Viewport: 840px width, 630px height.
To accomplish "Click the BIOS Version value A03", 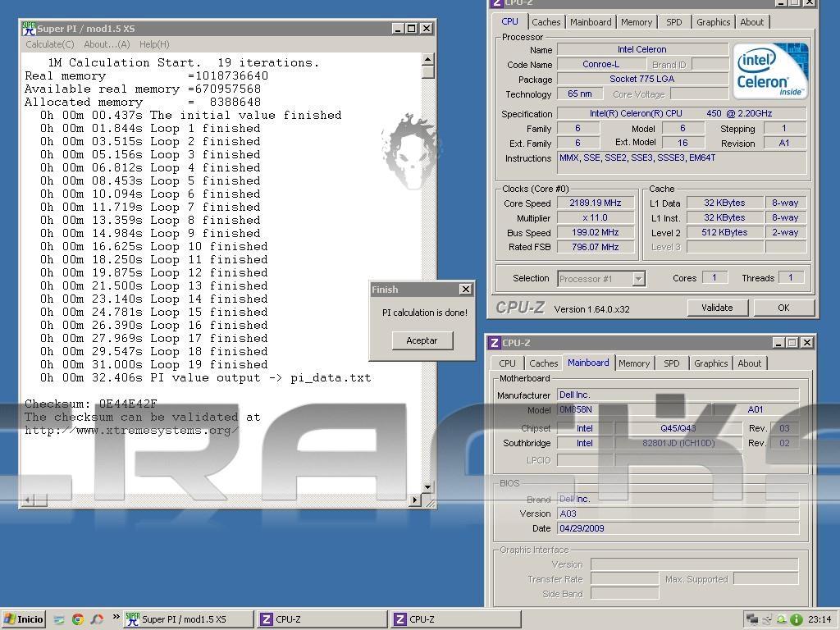I will [678, 514].
